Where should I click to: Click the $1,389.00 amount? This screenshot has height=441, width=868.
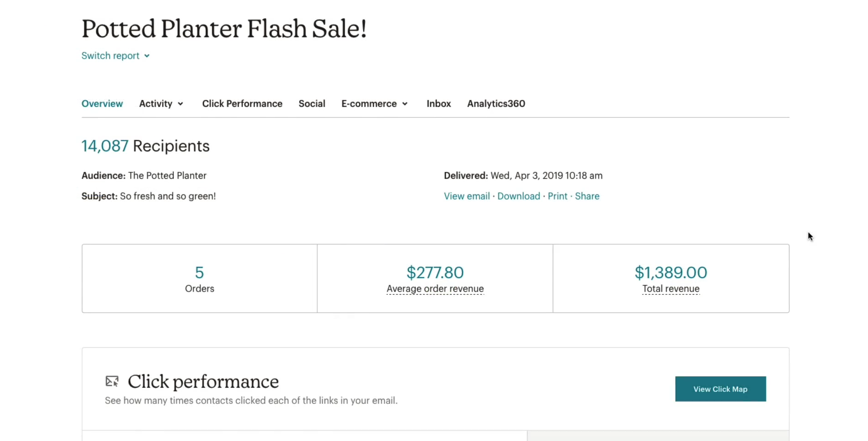pos(670,273)
